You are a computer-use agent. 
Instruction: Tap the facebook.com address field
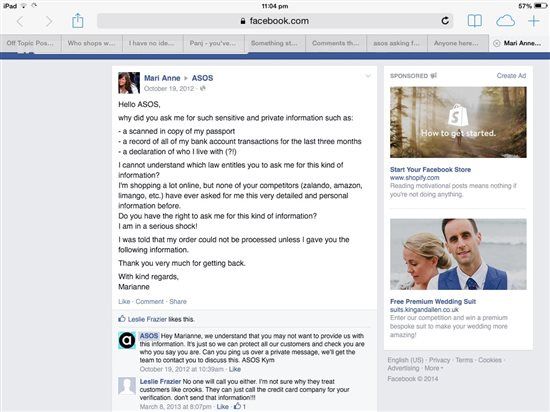(275, 21)
